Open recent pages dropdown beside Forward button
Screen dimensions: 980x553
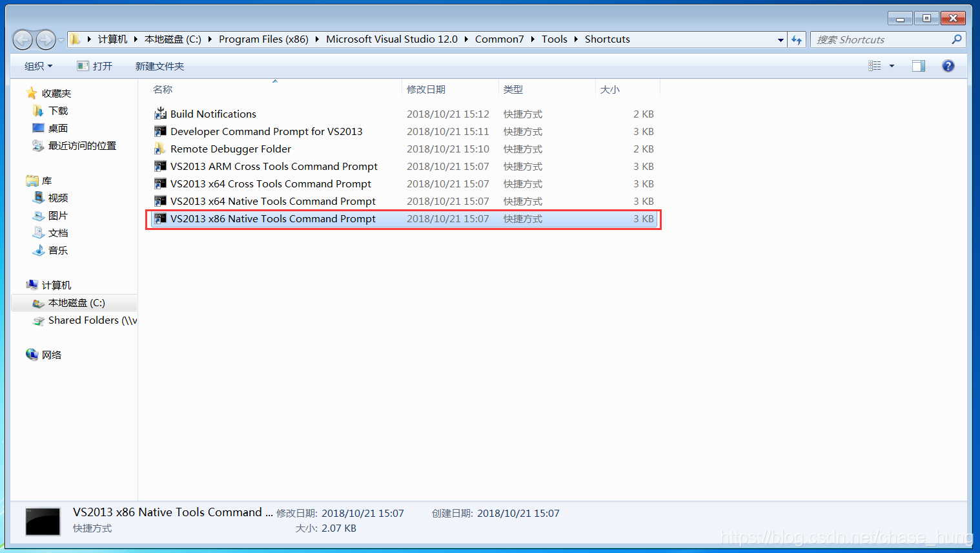click(x=61, y=40)
